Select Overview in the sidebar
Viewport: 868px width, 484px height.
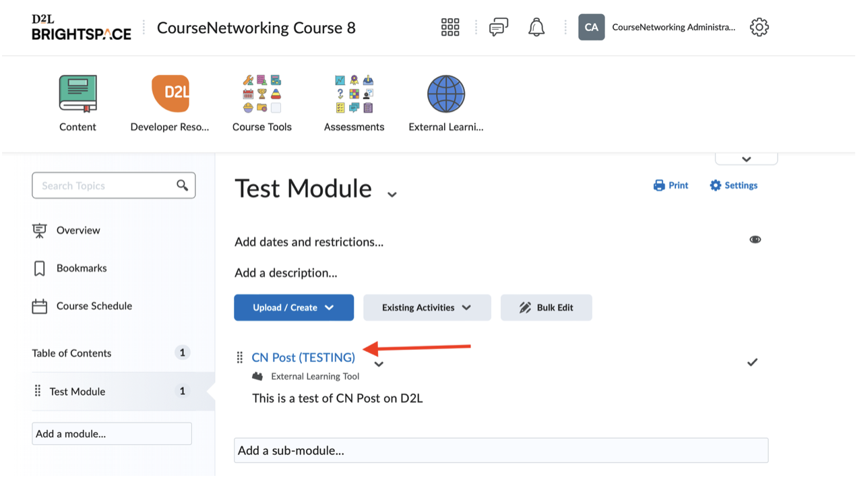(78, 231)
